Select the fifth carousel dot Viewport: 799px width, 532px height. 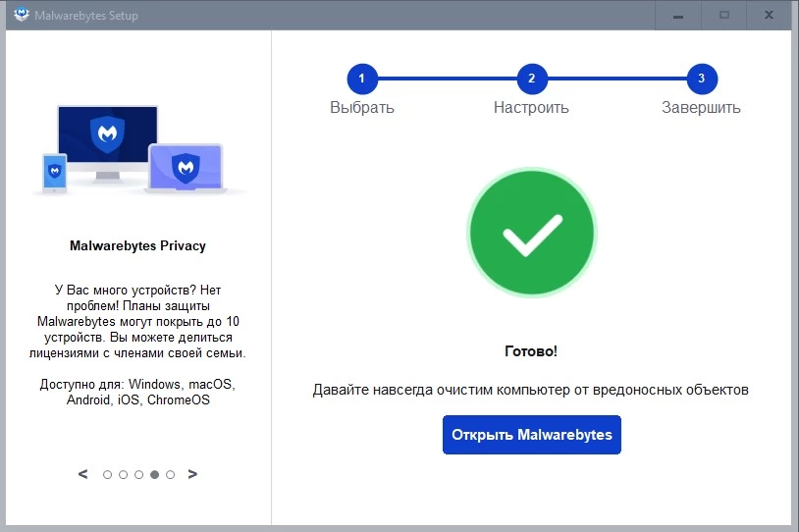click(170, 475)
